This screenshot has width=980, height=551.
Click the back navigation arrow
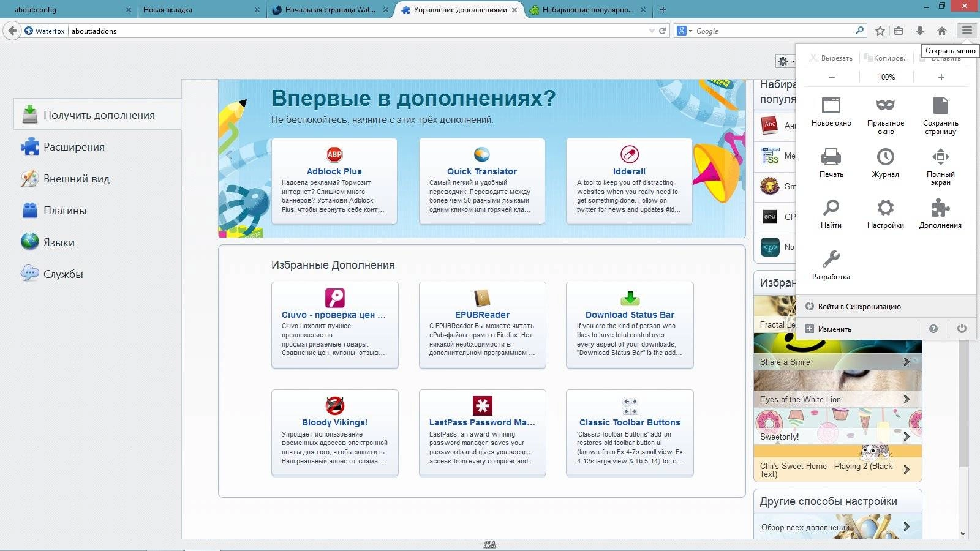coord(12,31)
